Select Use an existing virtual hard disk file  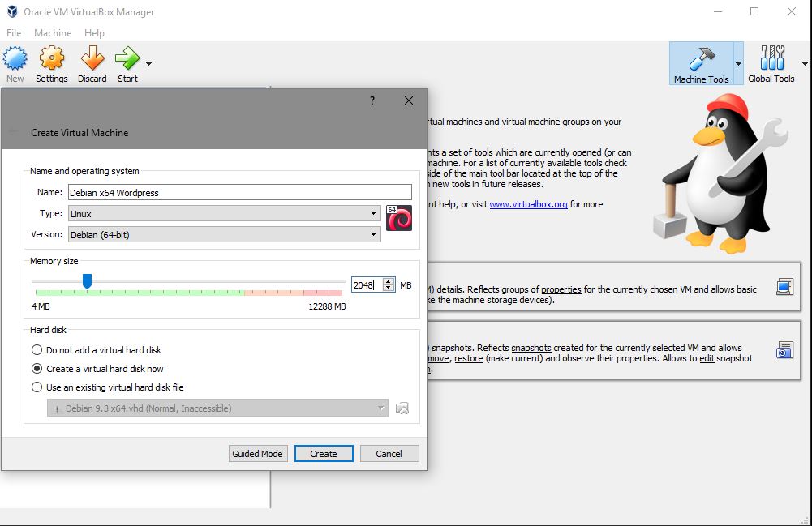point(108,387)
